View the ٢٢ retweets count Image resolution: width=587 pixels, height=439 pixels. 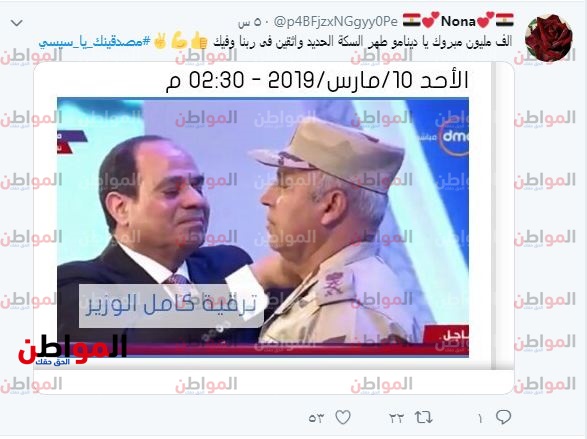click(x=396, y=418)
